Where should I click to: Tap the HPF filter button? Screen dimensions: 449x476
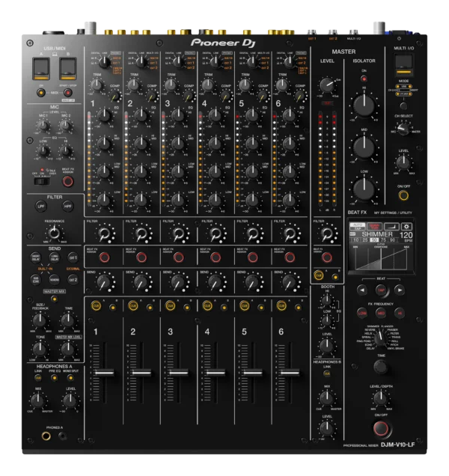[x=67, y=207]
